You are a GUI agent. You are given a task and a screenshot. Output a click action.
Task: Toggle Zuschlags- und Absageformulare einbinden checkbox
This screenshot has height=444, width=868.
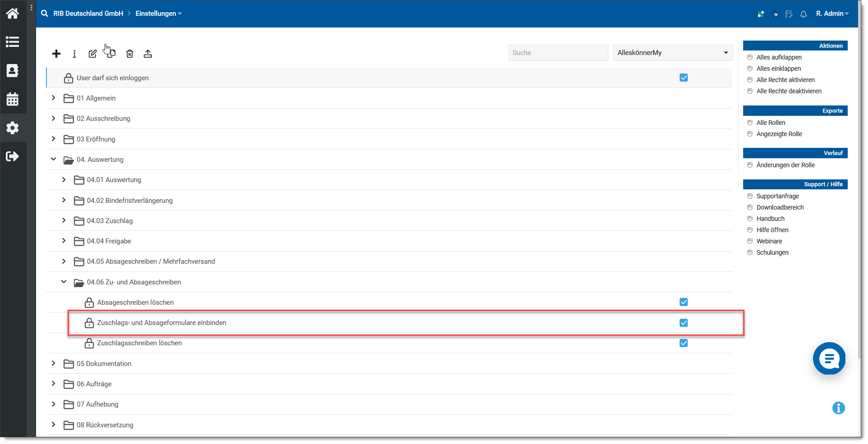(x=684, y=323)
